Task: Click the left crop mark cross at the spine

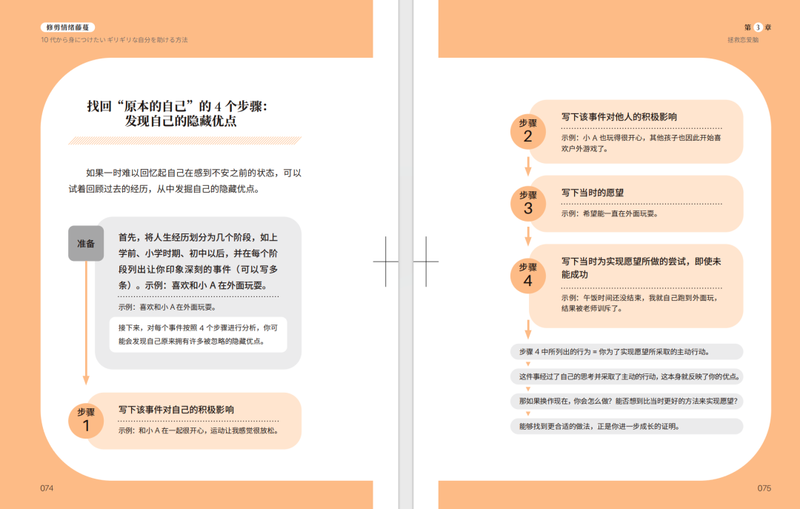Action: [x=386, y=263]
